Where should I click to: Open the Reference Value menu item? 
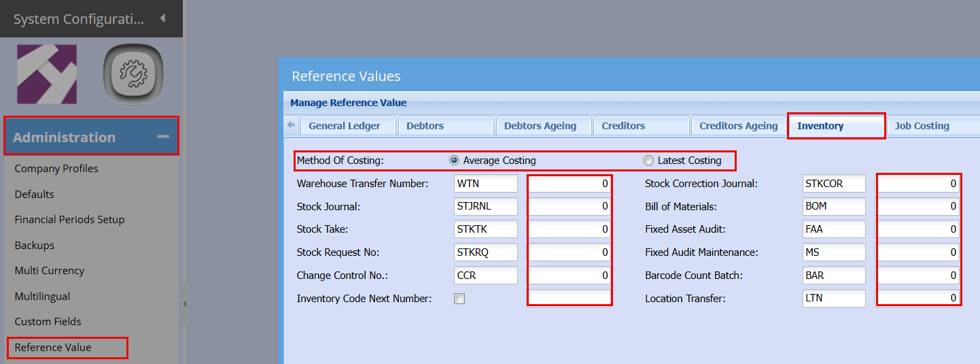53,348
